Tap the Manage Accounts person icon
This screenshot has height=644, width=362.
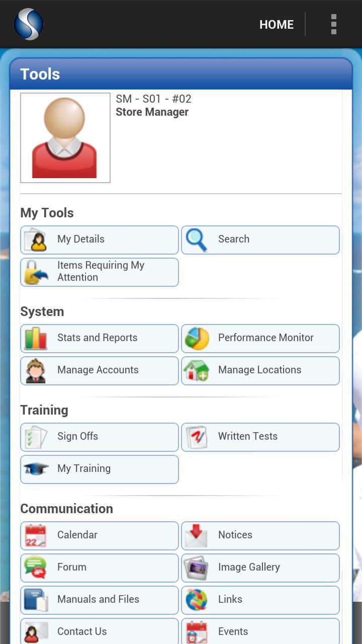pyautogui.click(x=36, y=371)
